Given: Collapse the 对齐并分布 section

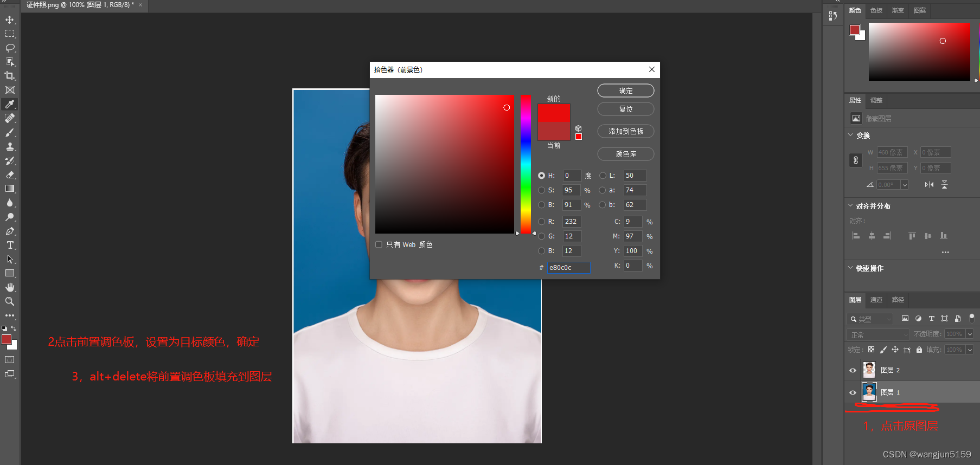Looking at the screenshot, I should click(x=850, y=205).
